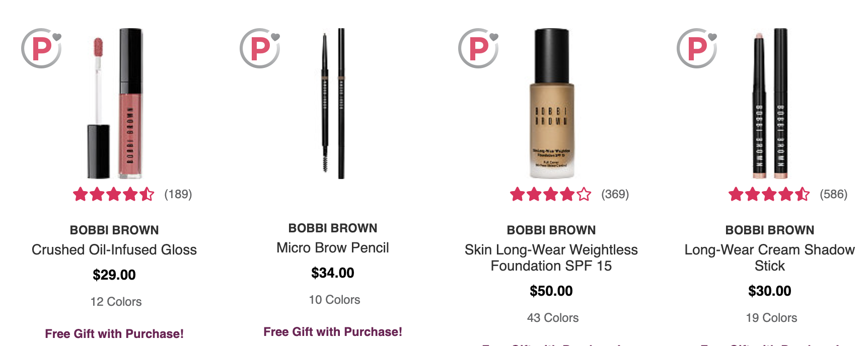
Task: Open the foundation bottle product image
Action: (552, 104)
